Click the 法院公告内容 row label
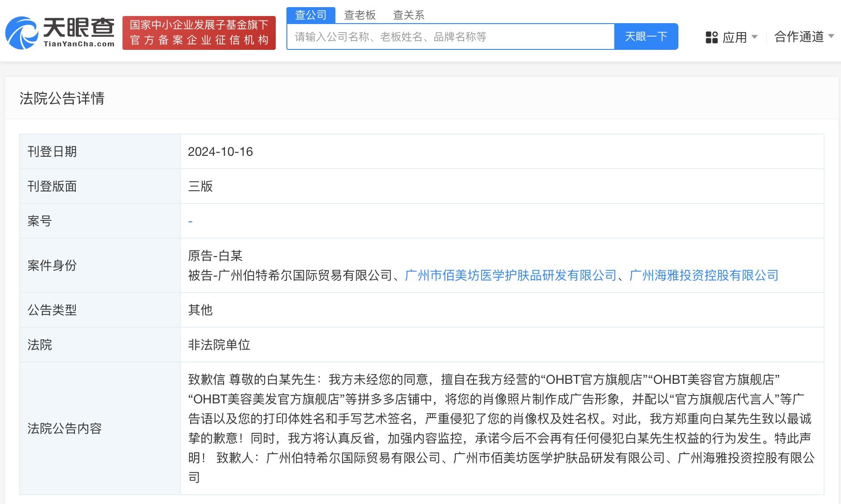Screen dimensions: 841x504 point(65,429)
